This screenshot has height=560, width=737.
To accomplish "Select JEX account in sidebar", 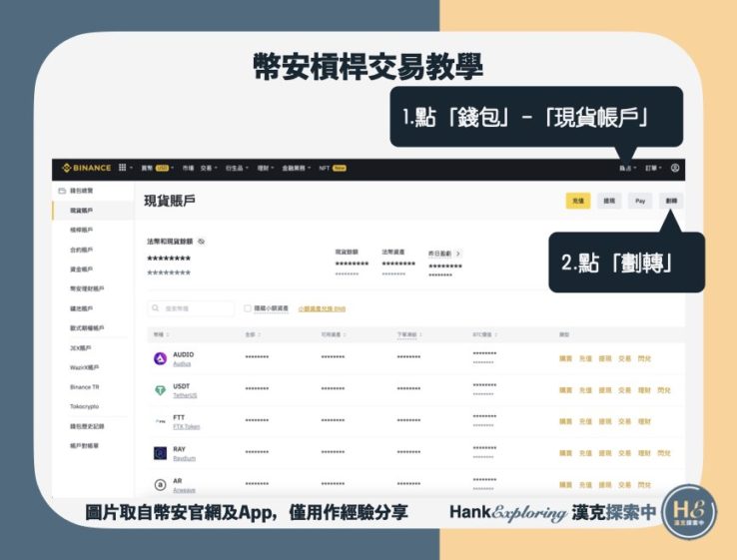I will pyautogui.click(x=80, y=348).
